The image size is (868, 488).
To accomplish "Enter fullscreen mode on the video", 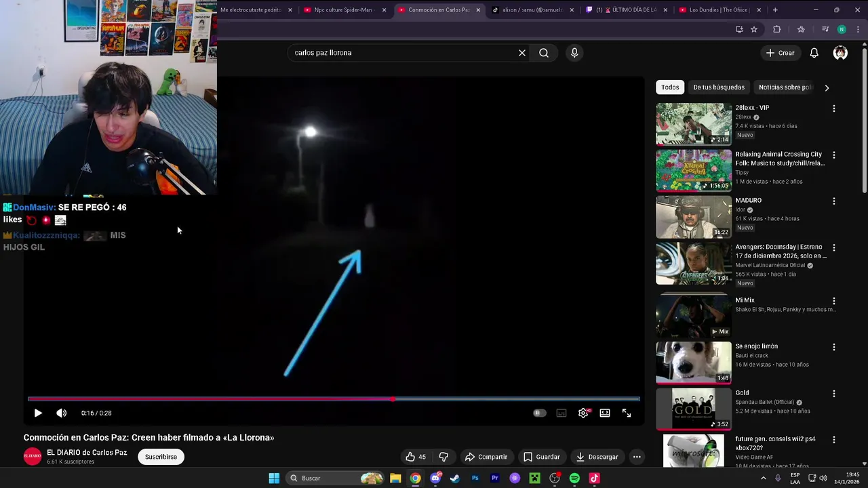I will click(627, 413).
